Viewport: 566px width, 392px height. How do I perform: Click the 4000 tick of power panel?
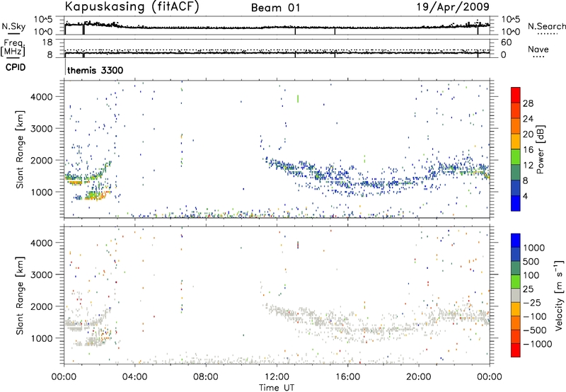pyautogui.click(x=42, y=97)
